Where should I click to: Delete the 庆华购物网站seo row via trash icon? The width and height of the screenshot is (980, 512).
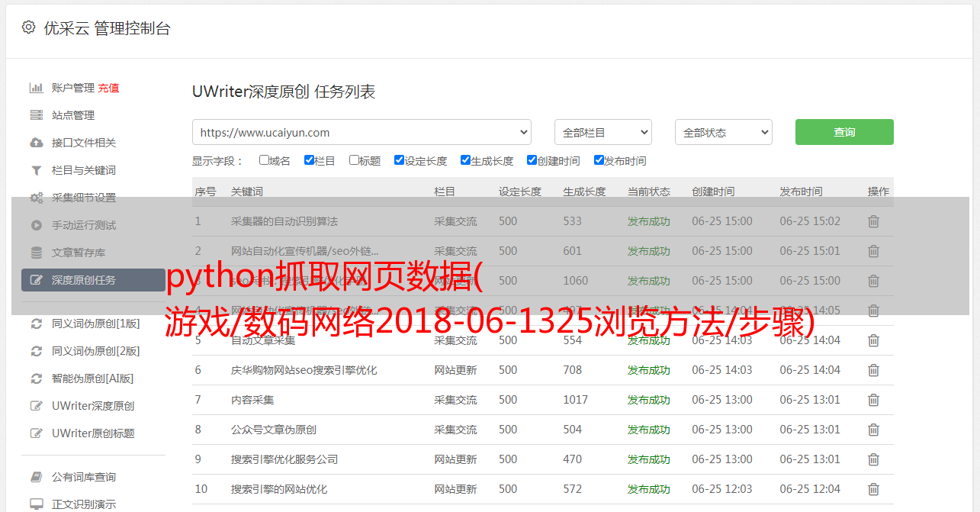[874, 370]
